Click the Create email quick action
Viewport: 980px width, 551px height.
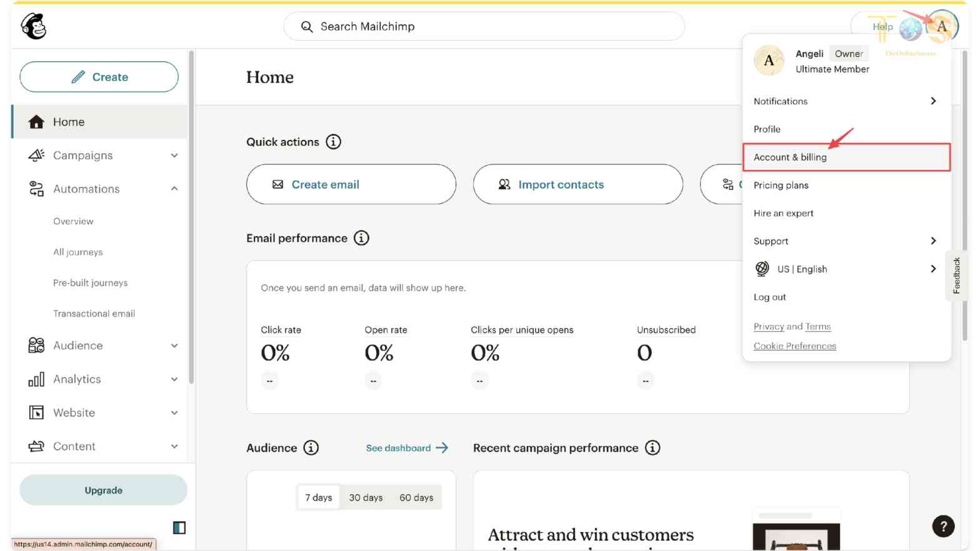351,184
